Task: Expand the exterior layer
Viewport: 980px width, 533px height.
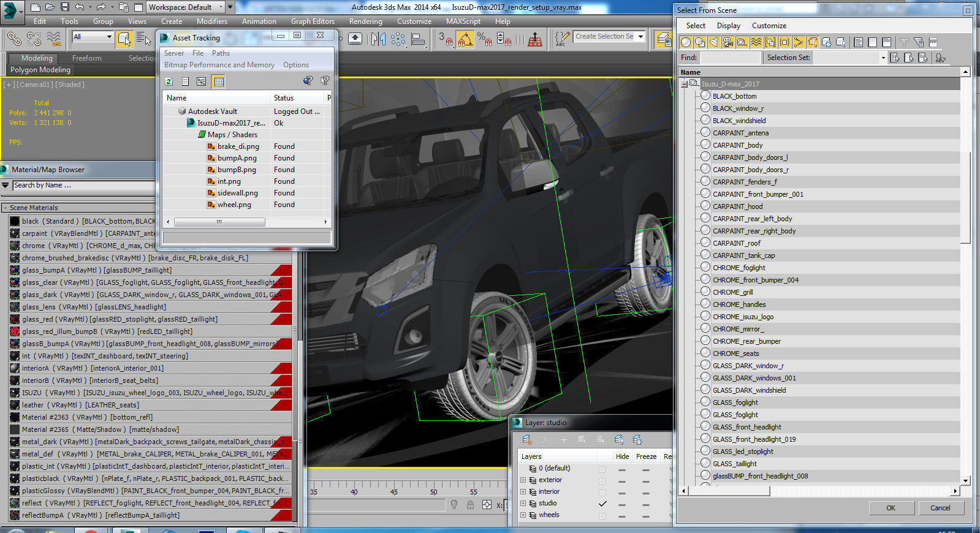Action: pos(523,480)
